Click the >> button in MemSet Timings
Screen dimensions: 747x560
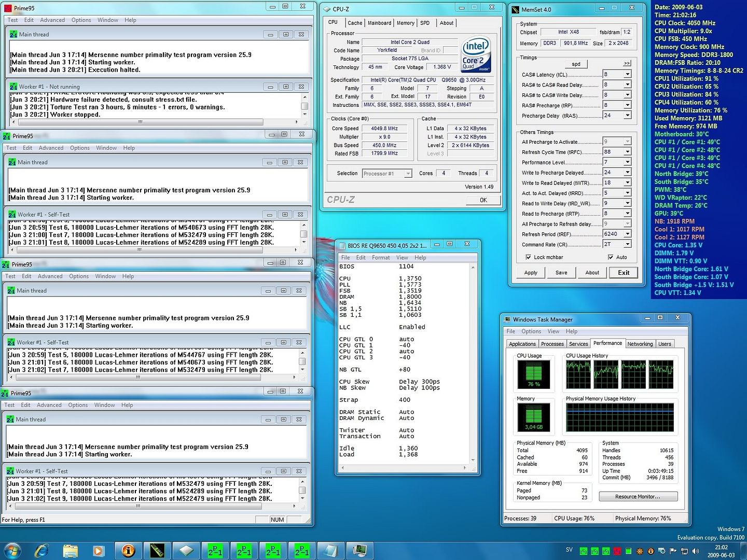[x=627, y=63]
